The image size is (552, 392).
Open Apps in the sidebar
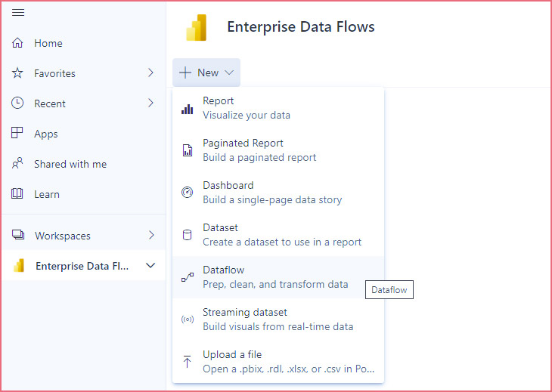(x=84, y=134)
